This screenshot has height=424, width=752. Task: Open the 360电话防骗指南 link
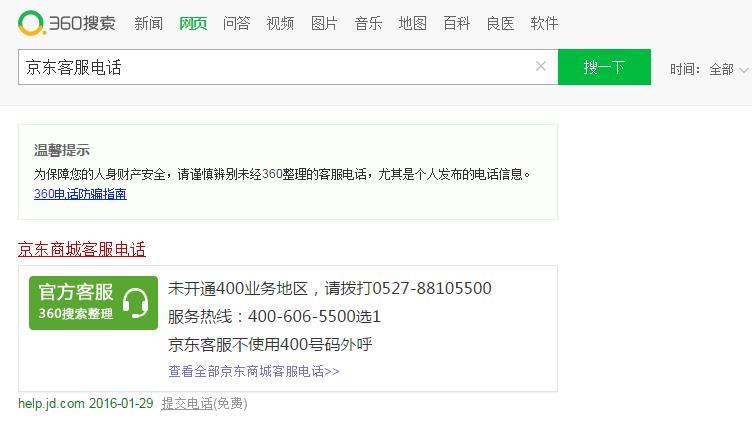pos(80,194)
